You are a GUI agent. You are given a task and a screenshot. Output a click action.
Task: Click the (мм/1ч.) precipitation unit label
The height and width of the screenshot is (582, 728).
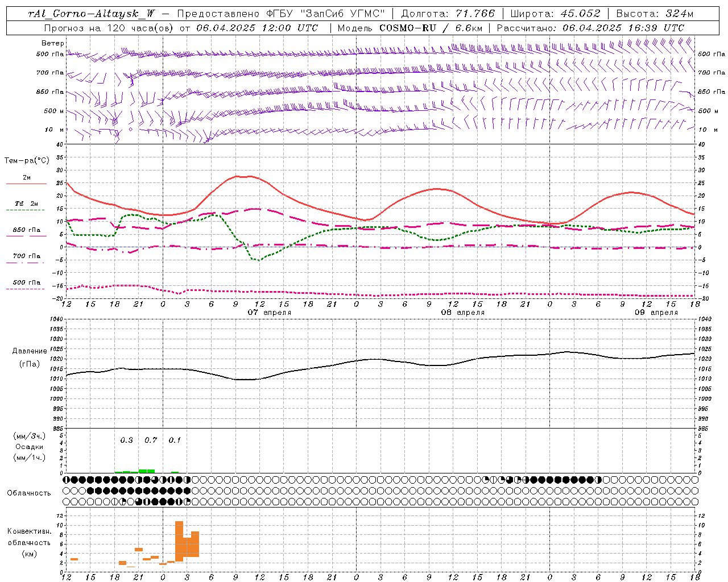point(29,458)
